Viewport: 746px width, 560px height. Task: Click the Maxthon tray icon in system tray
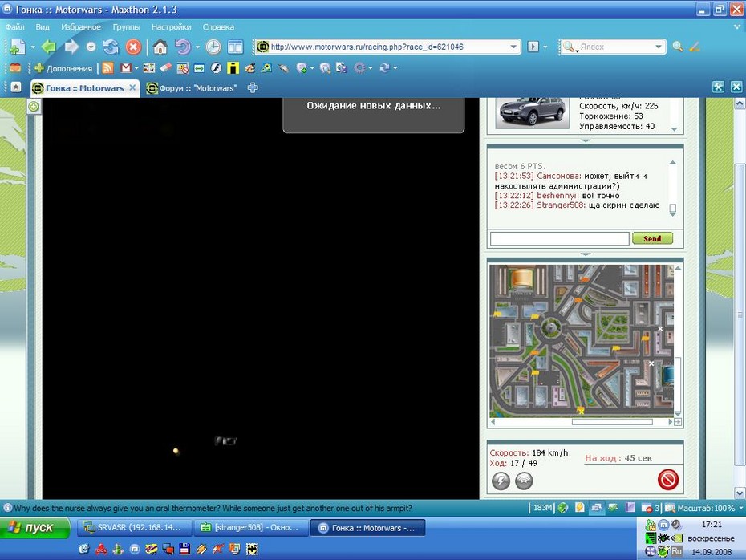(x=663, y=525)
